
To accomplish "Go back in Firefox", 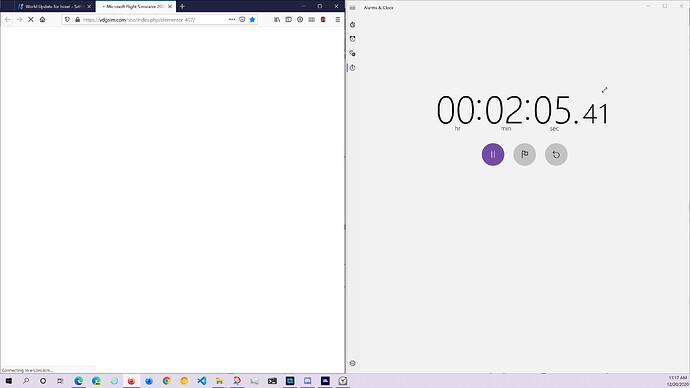I will [7, 19].
